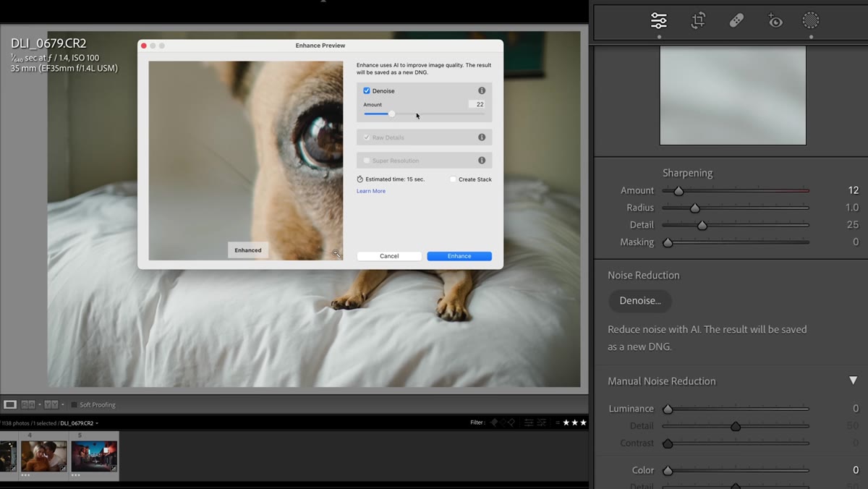868x489 pixels.
Task: Click the adjustments badge on thumbnail 4
Action: pyautogui.click(x=63, y=468)
